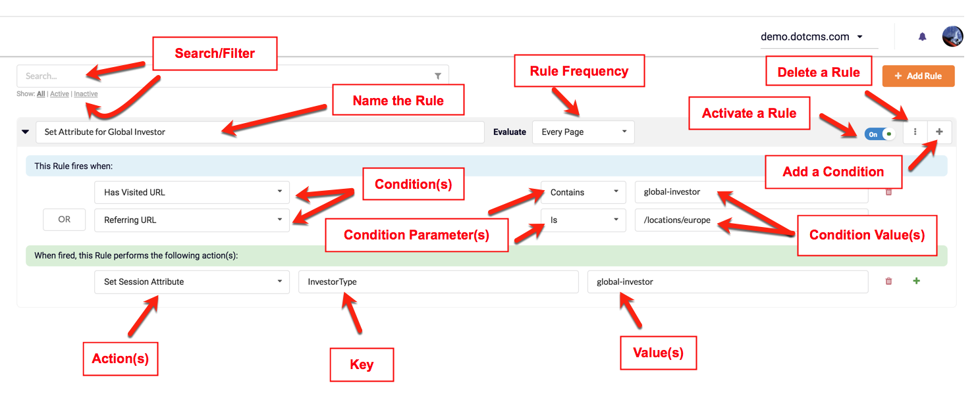Delete the Has Visited URL condition
This screenshot has height=400, width=980.
[x=888, y=192]
